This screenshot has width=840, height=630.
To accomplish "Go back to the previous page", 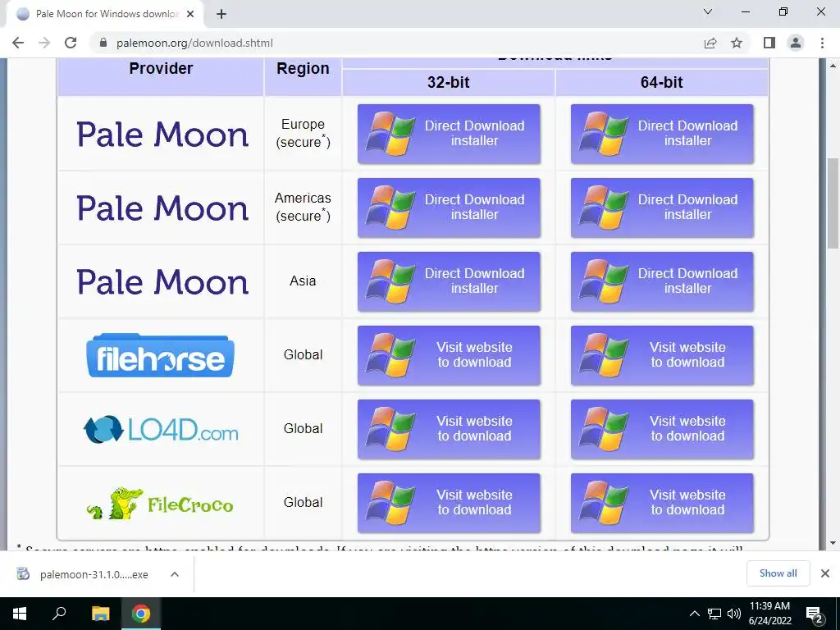I will pos(18,43).
